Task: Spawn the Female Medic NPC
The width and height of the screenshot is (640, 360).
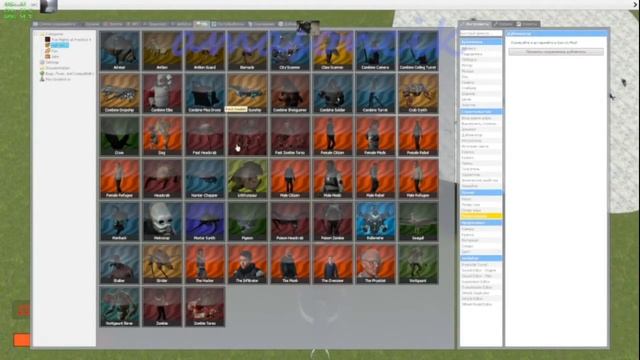Action: [376, 136]
